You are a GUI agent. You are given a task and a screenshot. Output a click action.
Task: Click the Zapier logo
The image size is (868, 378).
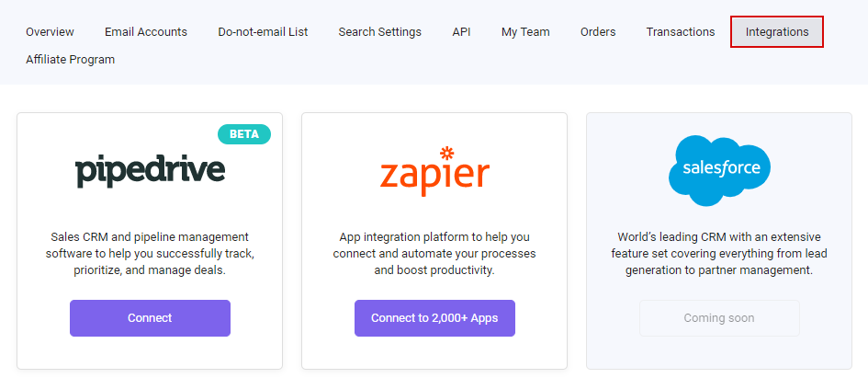point(434,171)
